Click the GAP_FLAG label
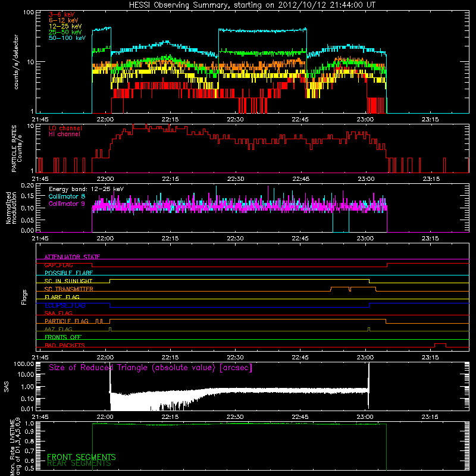Image resolution: width=476 pixels, height=476 pixels. [58, 265]
